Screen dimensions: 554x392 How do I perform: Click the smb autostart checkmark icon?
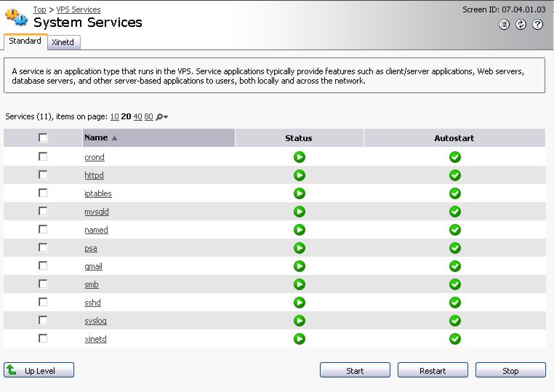454,284
